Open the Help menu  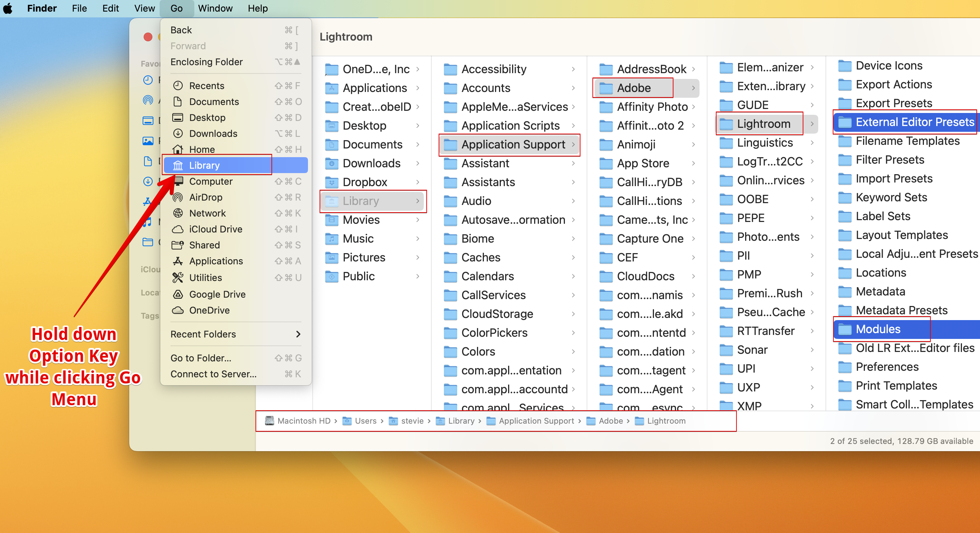(258, 8)
